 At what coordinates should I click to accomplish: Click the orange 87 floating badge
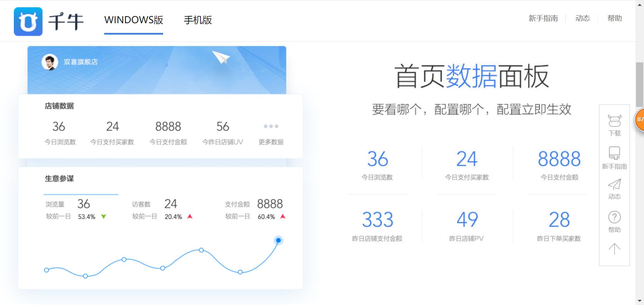coord(639,119)
